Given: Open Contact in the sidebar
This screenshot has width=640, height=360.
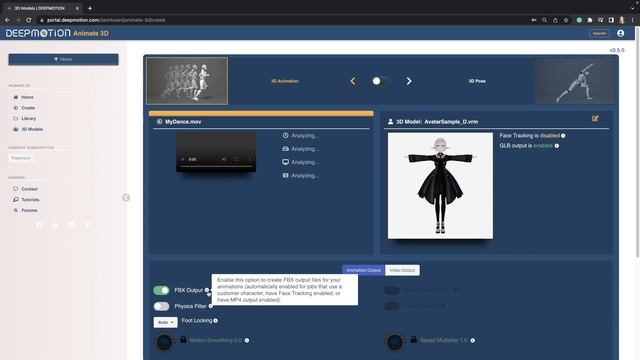Looking at the screenshot, I should click(29, 189).
